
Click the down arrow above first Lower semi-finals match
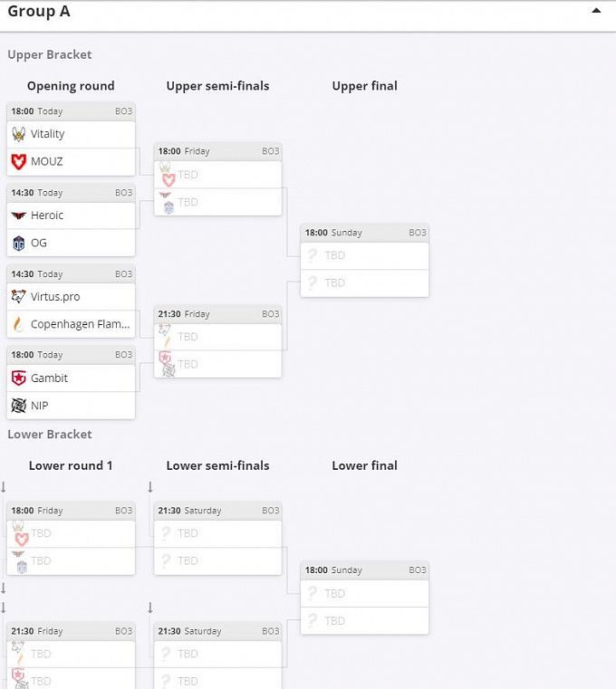point(150,488)
